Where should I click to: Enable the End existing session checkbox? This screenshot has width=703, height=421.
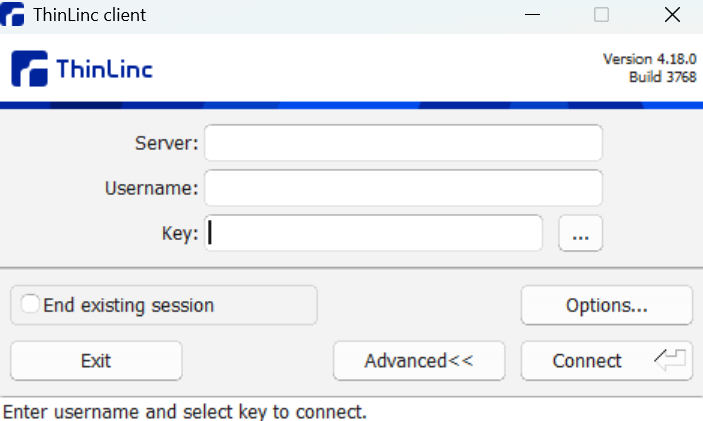pos(32,305)
